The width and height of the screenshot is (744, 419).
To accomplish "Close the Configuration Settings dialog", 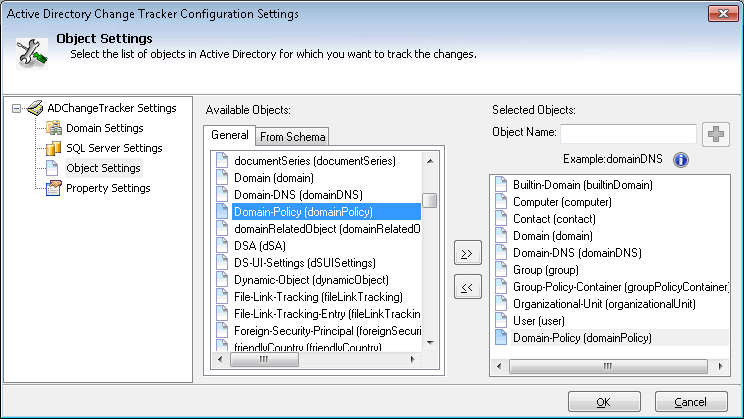I will click(723, 13).
